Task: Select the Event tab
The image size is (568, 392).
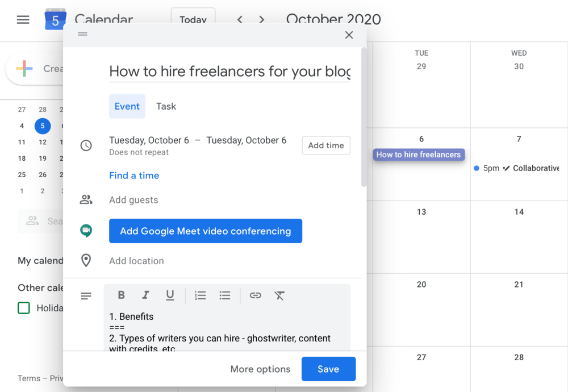Action: [127, 106]
